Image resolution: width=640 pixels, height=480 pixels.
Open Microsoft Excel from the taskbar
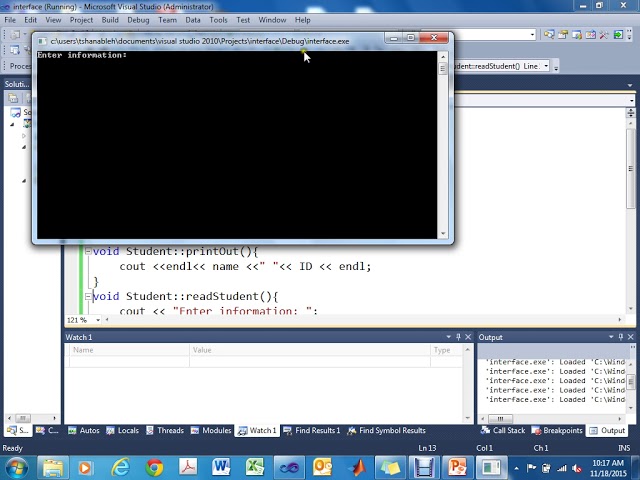coord(254,467)
